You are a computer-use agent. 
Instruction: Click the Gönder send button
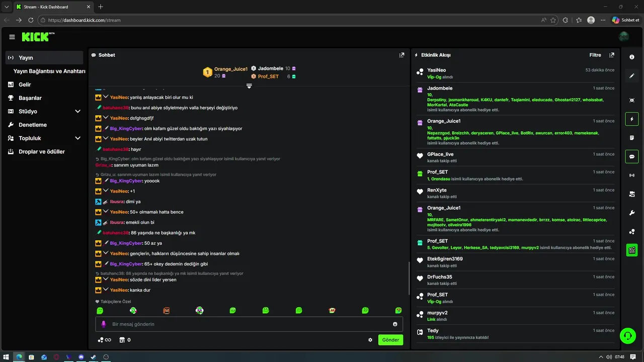(x=390, y=340)
